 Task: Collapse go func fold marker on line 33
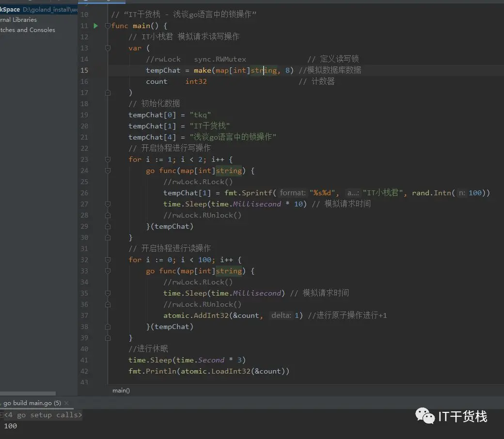point(108,271)
